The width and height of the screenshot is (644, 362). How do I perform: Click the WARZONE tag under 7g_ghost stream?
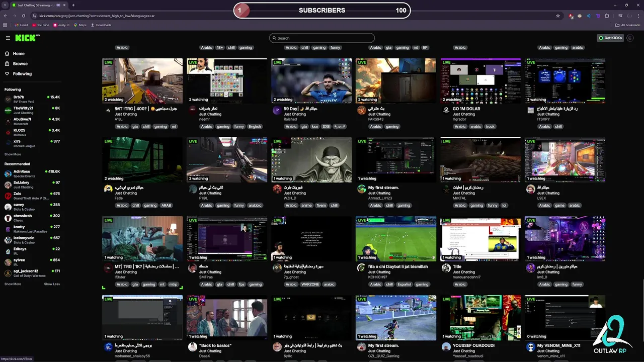310,285
